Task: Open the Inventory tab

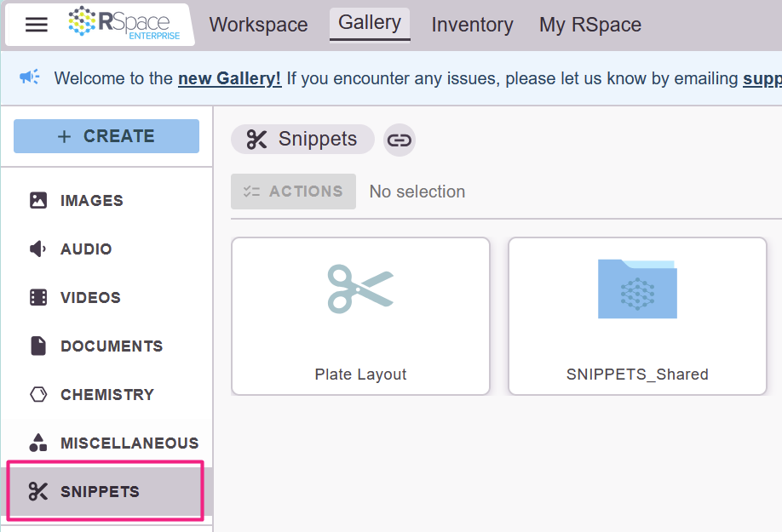Action: (472, 25)
